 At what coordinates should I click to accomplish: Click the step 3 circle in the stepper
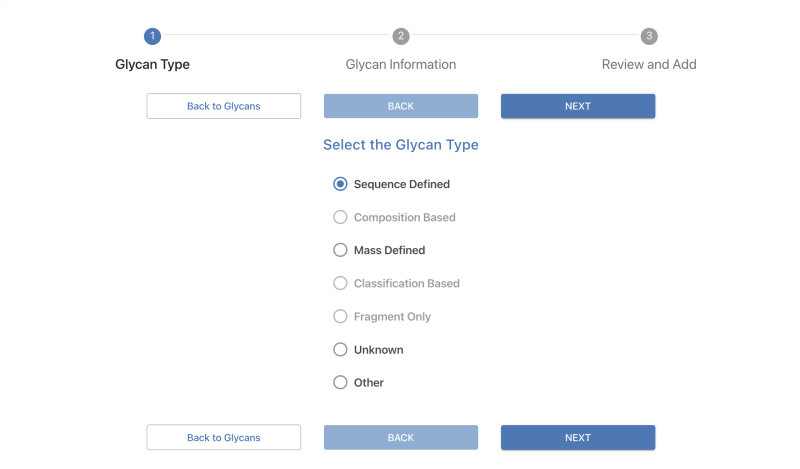pos(649,36)
